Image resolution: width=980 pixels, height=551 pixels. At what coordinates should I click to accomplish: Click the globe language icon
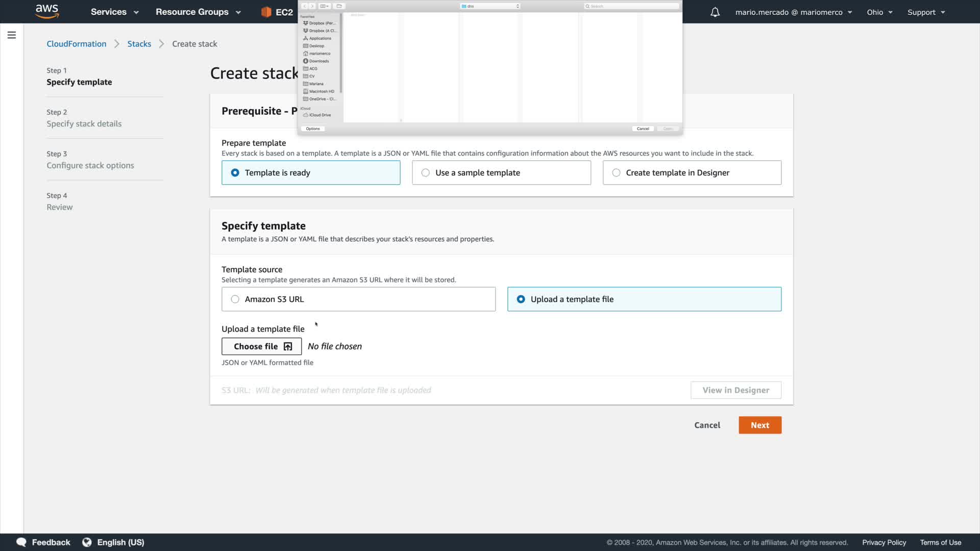(87, 542)
